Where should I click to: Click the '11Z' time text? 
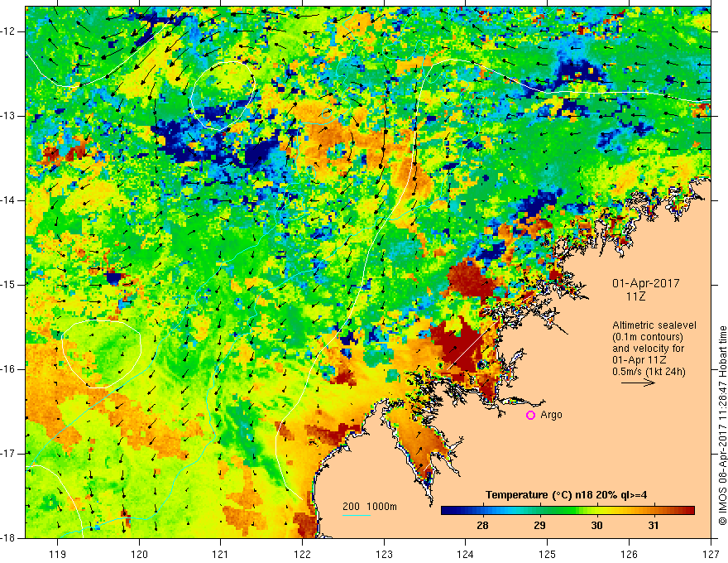(635, 296)
